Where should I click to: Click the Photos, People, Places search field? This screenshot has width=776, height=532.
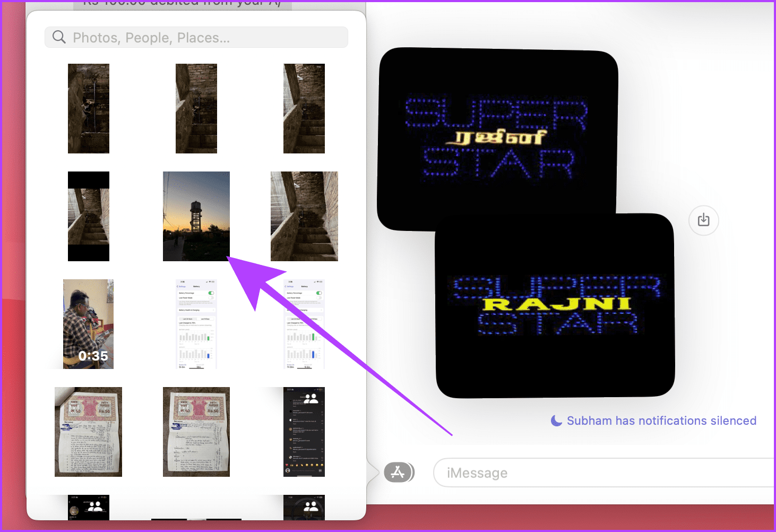(x=196, y=37)
